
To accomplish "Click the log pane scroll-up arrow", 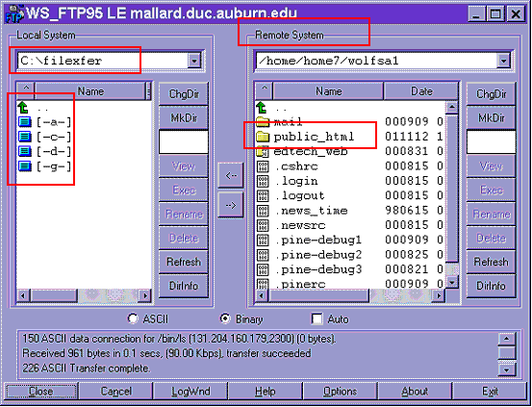I will click(x=506, y=339).
